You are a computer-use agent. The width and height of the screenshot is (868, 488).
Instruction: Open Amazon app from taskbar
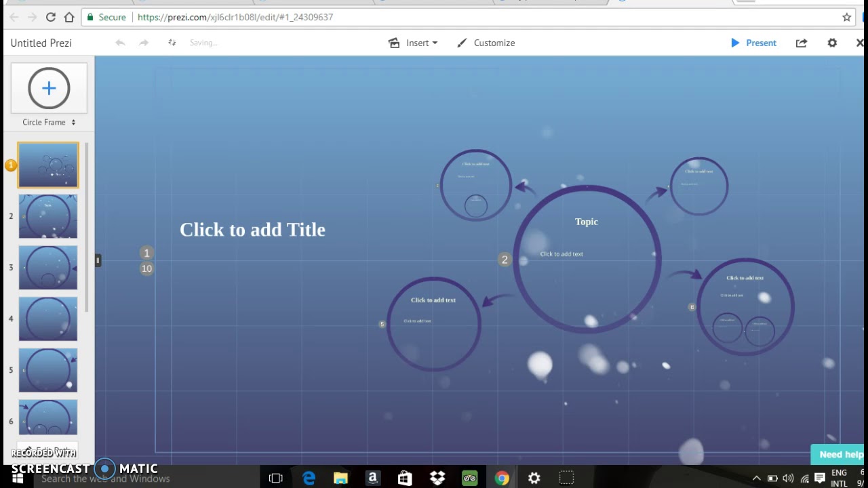[x=372, y=479]
